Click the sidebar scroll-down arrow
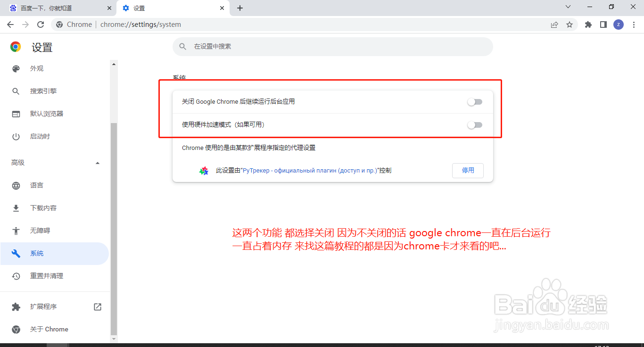 point(114,339)
